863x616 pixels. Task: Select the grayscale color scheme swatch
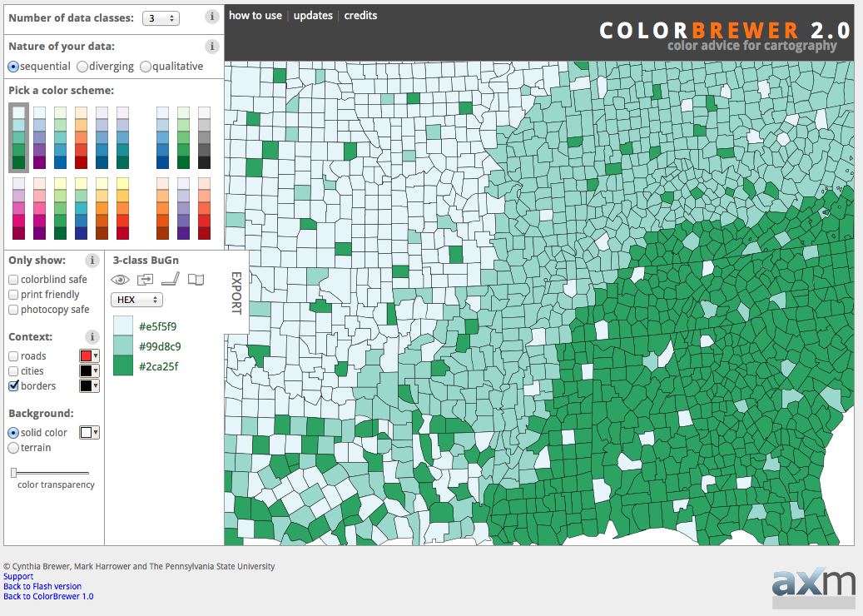pos(204,138)
